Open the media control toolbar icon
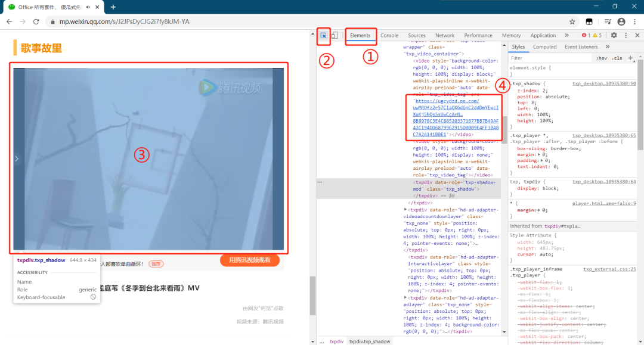This screenshot has width=644, height=345. 608,21
